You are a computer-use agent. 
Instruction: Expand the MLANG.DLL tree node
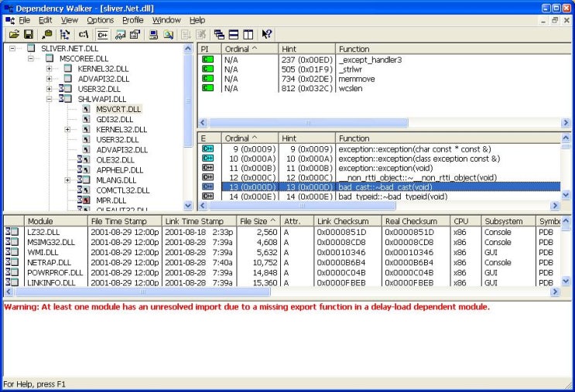click(x=68, y=180)
